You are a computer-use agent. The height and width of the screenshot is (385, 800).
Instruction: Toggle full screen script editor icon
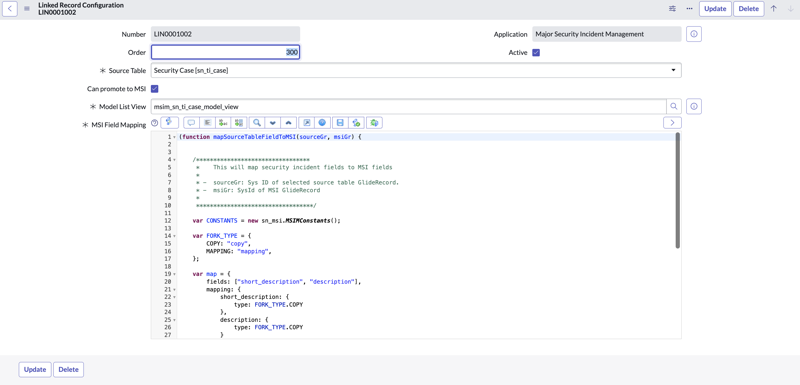click(x=307, y=122)
